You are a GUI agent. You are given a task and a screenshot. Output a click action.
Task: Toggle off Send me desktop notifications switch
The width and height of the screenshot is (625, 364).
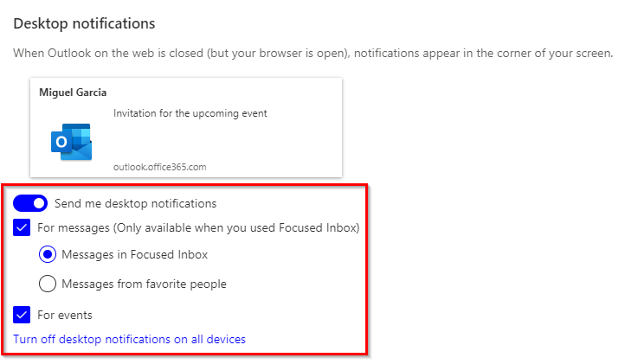click(x=29, y=204)
